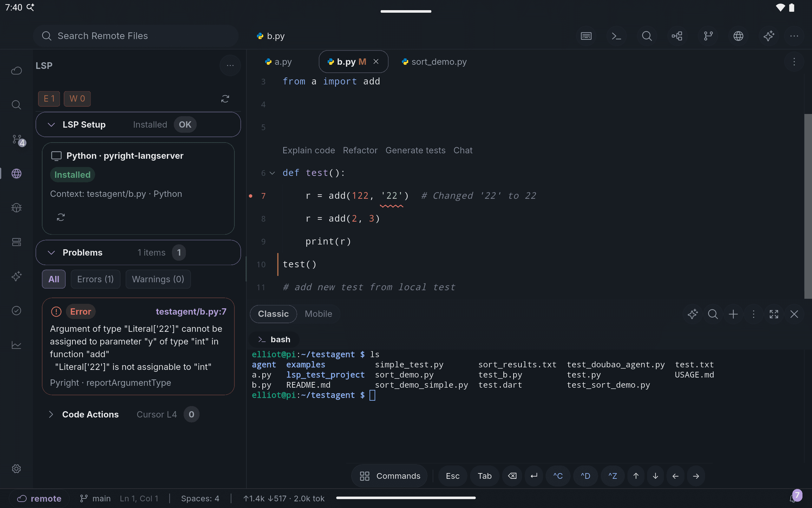Open settings gear in sidebar
812x508 pixels.
(x=16, y=469)
